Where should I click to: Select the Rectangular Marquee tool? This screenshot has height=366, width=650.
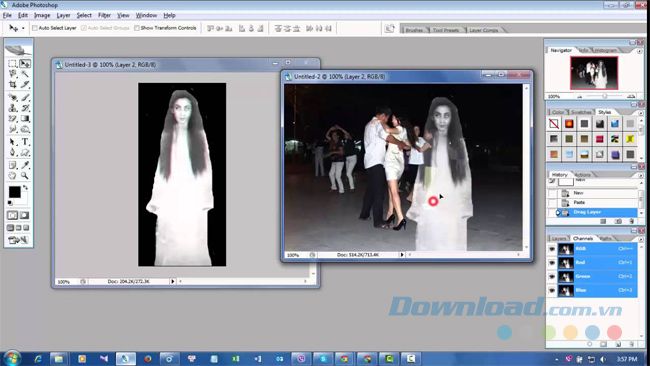[12, 63]
